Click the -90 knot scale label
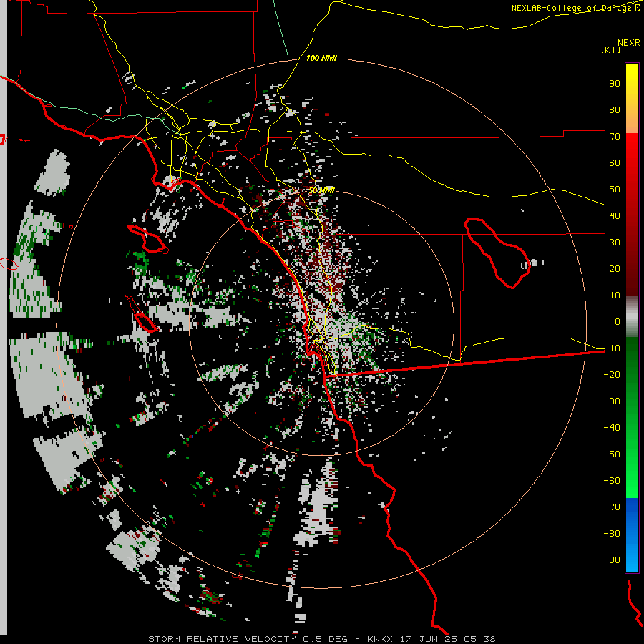644x644 pixels. click(x=612, y=560)
